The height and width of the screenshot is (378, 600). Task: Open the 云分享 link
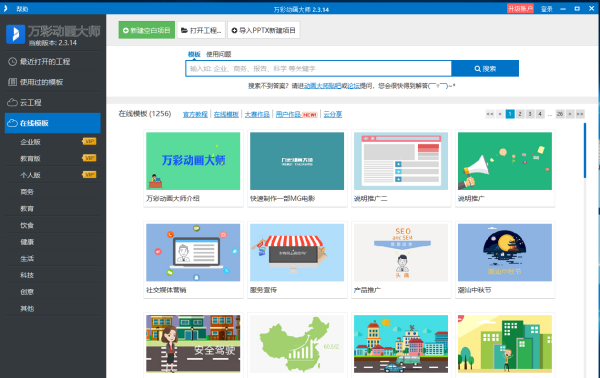click(x=333, y=114)
